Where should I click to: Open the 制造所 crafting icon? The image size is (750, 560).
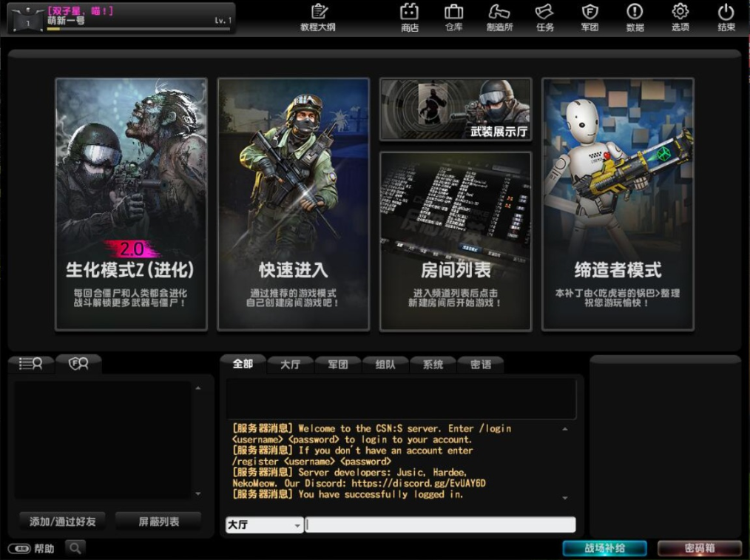(499, 18)
